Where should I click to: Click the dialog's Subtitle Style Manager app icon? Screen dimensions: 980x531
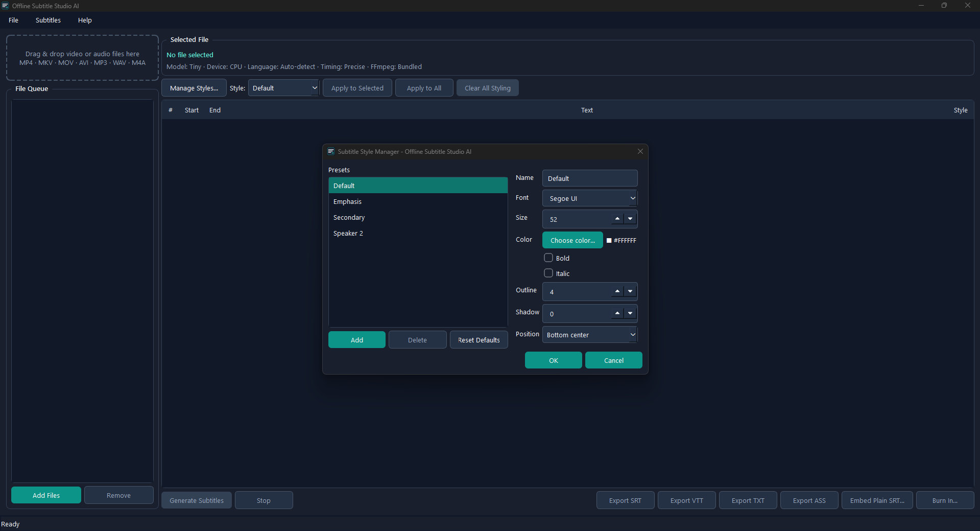pos(331,151)
